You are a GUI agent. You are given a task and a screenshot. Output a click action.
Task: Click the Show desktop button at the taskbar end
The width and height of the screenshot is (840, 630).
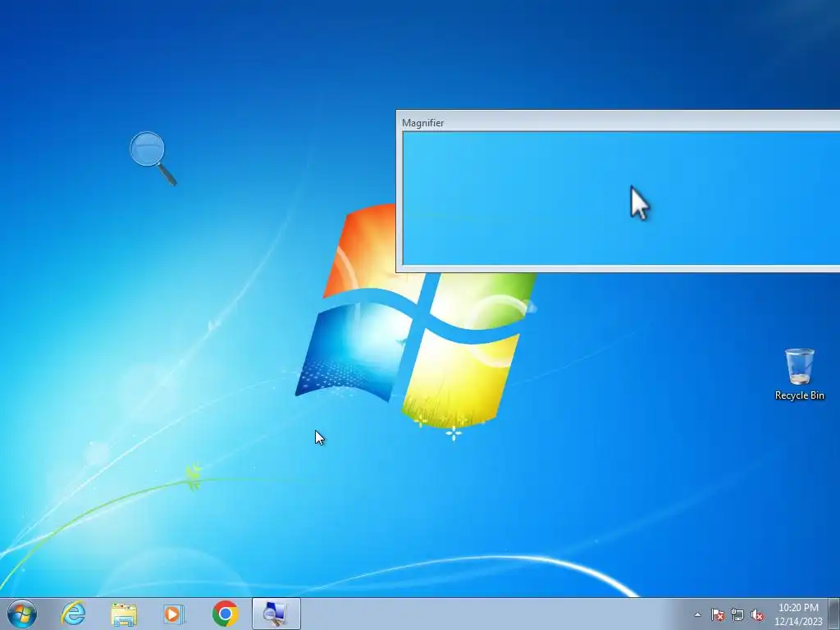834,614
